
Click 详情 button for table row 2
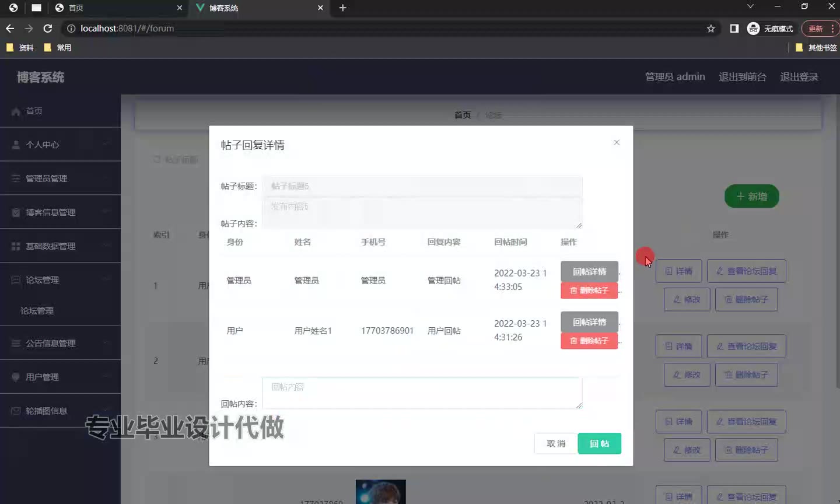[679, 346]
